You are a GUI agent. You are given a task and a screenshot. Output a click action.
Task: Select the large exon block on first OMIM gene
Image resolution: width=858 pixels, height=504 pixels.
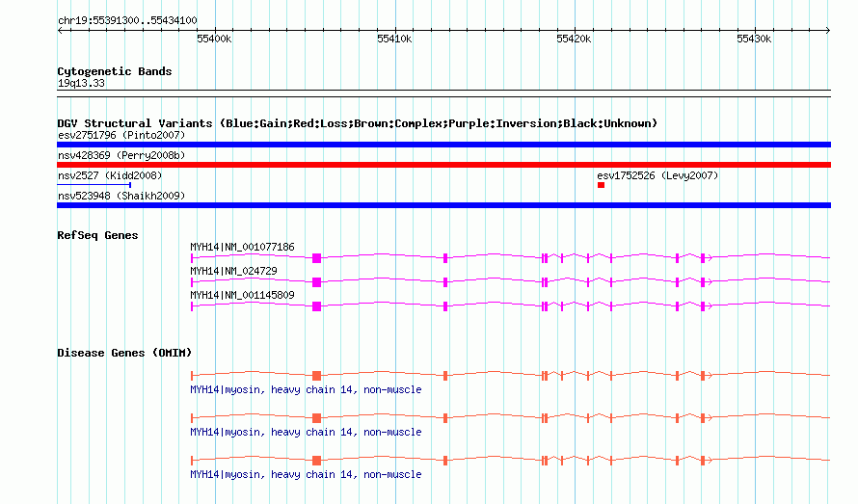tap(316, 376)
